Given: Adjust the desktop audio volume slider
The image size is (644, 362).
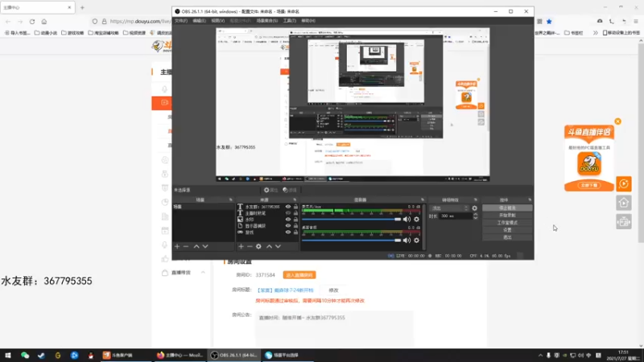Looking at the screenshot, I should point(352,240).
